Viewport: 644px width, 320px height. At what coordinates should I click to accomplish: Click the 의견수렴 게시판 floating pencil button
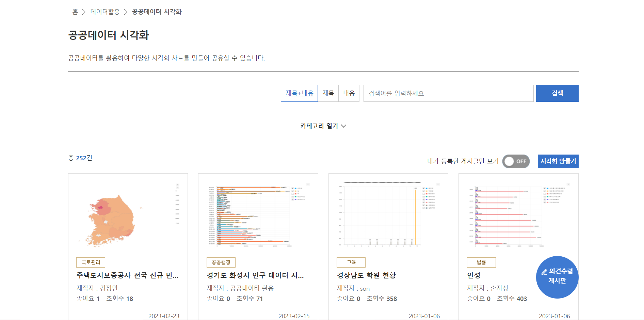(x=557, y=277)
